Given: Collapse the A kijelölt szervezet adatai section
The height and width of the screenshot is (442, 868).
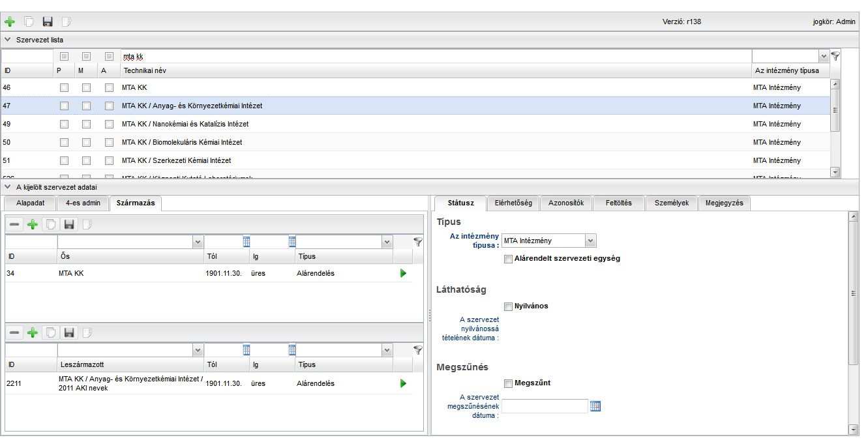Looking at the screenshot, I should pos(8,187).
